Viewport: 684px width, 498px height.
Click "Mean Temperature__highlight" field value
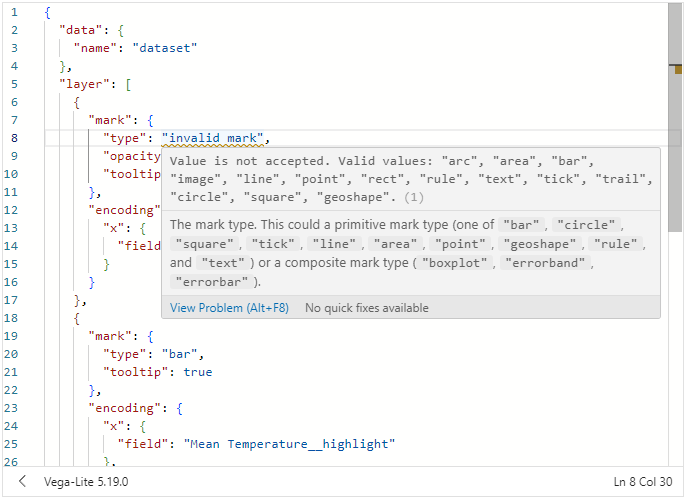[x=289, y=444]
